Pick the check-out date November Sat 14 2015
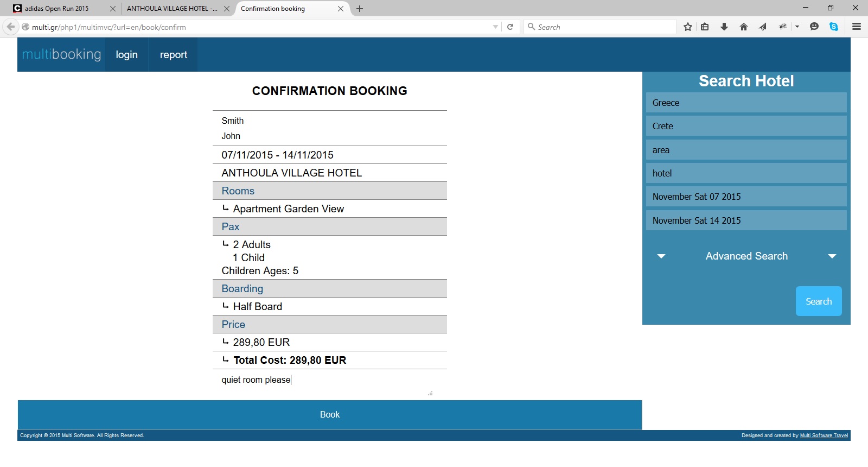Screen dimensions: 868x467 pyautogui.click(x=746, y=220)
